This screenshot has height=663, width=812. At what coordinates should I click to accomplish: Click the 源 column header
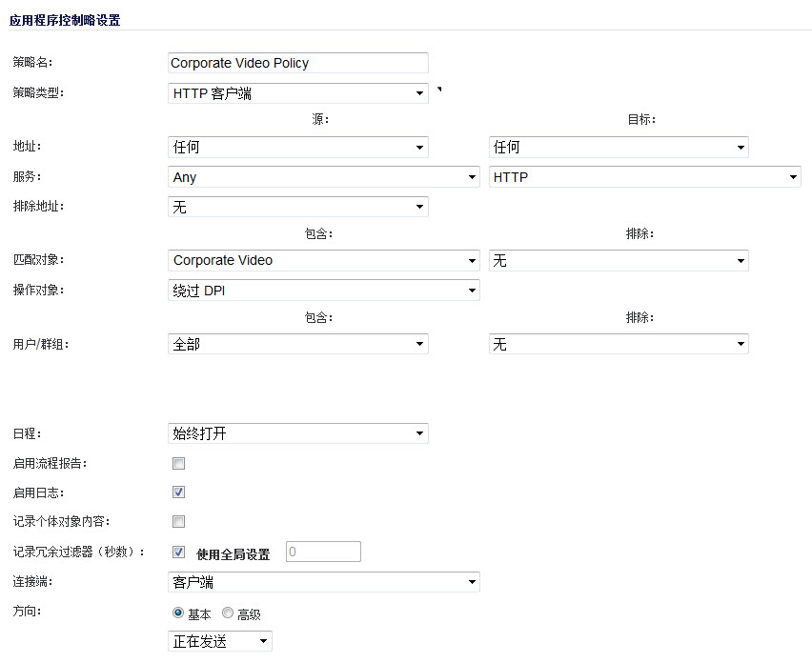320,120
